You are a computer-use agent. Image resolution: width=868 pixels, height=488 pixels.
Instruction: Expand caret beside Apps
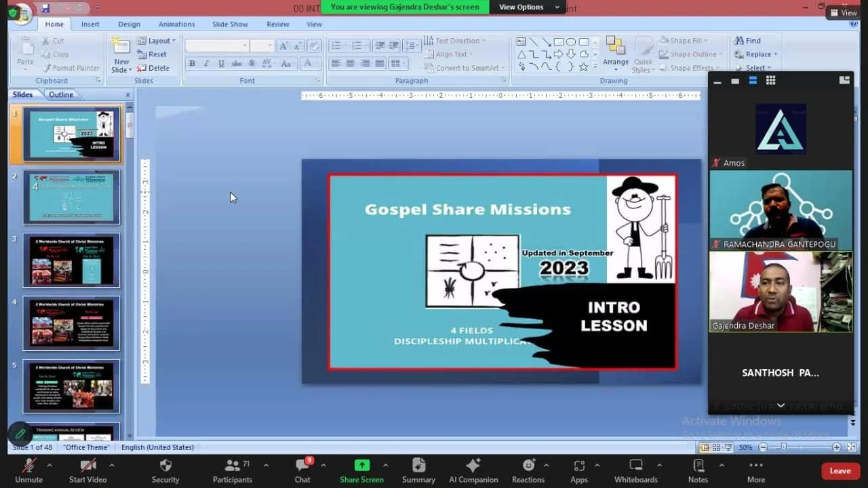coord(597,466)
